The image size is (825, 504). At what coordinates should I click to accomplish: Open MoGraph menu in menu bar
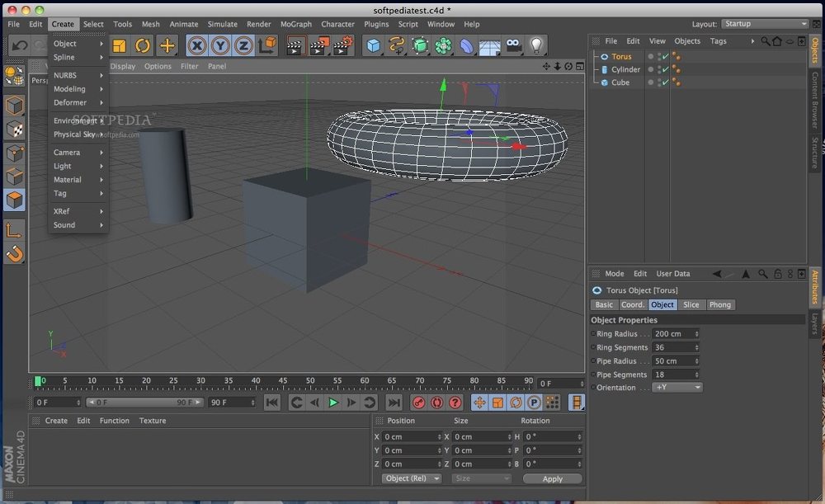(x=295, y=24)
